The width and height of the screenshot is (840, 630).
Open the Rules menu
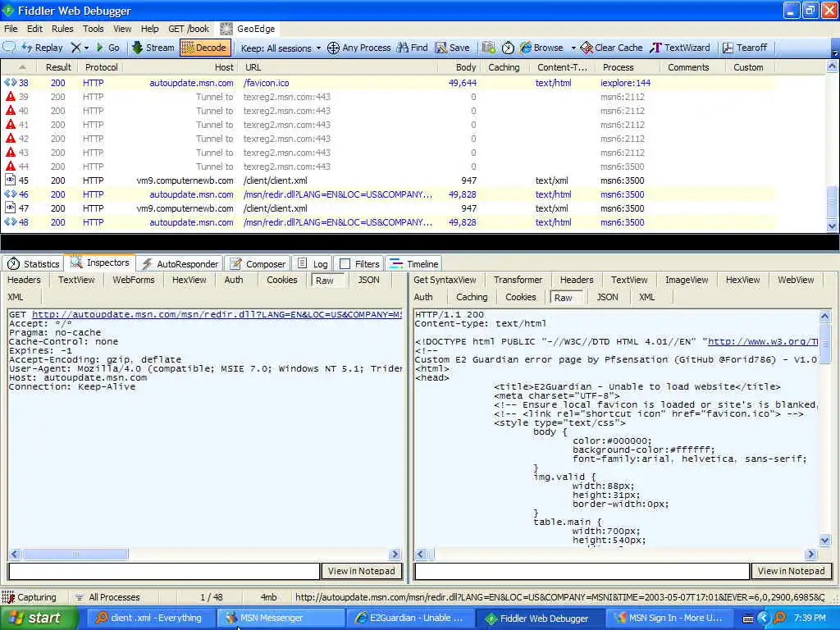[62, 29]
